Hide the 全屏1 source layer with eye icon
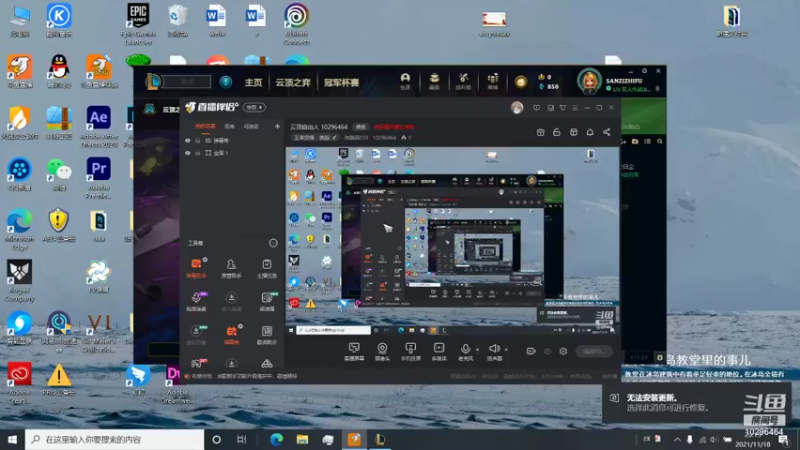The width and height of the screenshot is (800, 450). (x=188, y=153)
